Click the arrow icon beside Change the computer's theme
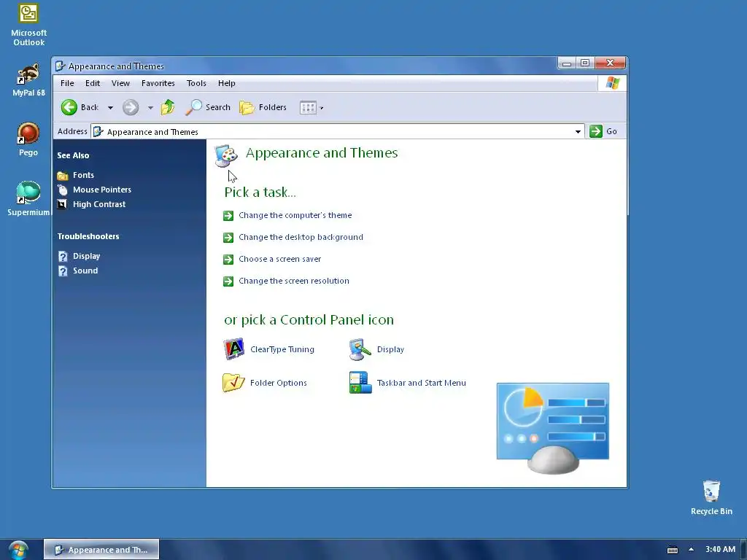747x560 pixels. pyautogui.click(x=228, y=216)
